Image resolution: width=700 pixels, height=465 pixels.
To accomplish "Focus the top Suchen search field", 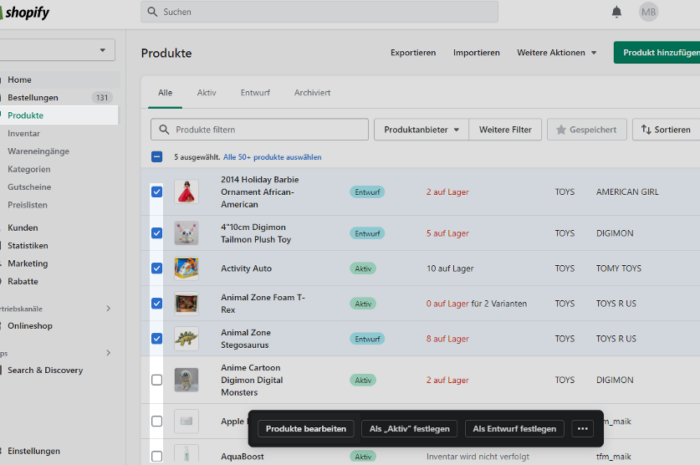I will pyautogui.click(x=320, y=12).
